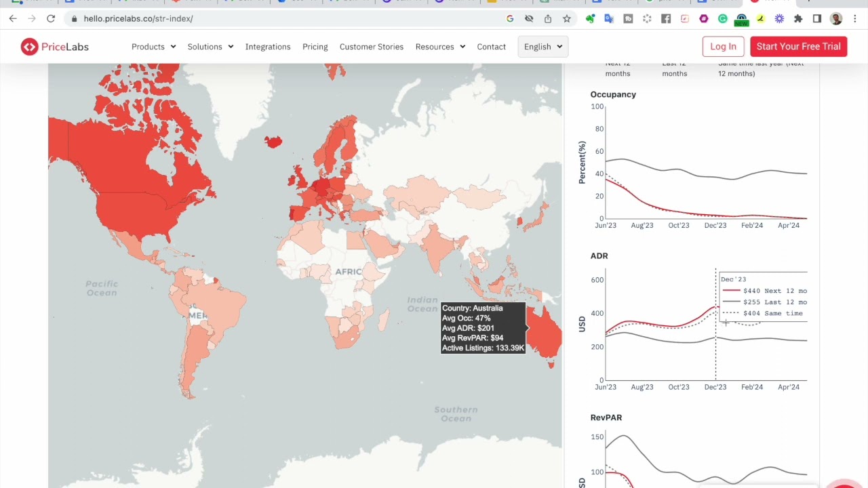This screenshot has height=488, width=868.
Task: Click the dotted-circle loader extension icon
Action: pos(647,18)
